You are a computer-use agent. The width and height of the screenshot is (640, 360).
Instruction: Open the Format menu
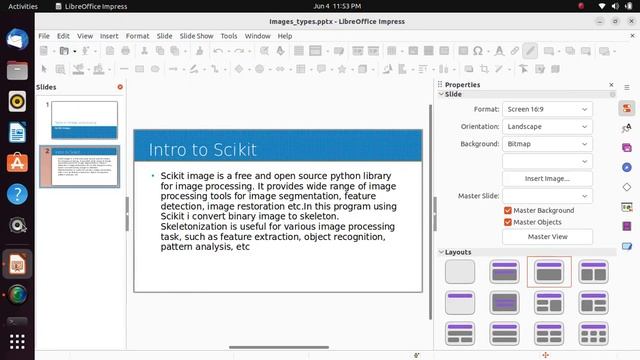pyautogui.click(x=137, y=36)
